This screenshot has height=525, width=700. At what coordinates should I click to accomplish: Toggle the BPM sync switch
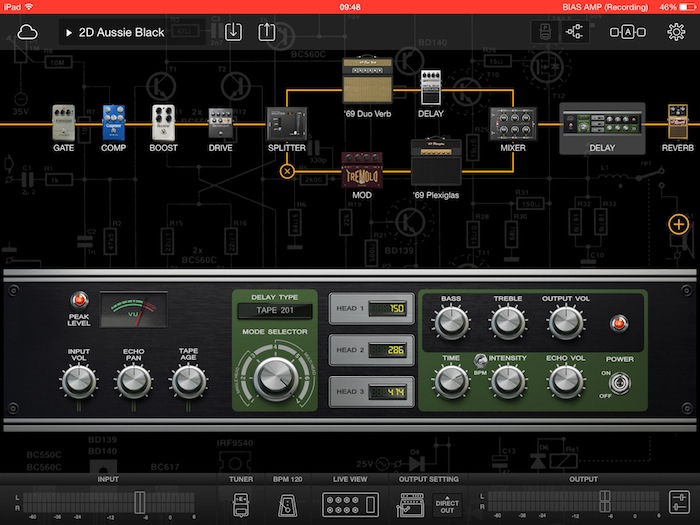[x=480, y=363]
